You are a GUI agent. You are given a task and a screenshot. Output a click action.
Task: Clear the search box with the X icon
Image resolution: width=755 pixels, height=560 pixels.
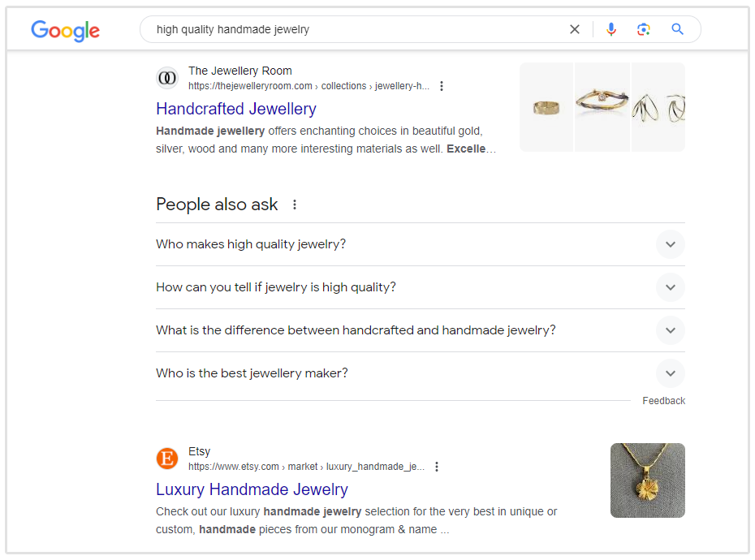coord(575,29)
